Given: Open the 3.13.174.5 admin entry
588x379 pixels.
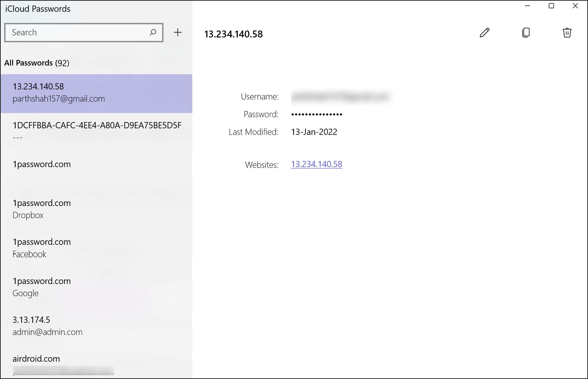Looking at the screenshot, I should click(96, 326).
